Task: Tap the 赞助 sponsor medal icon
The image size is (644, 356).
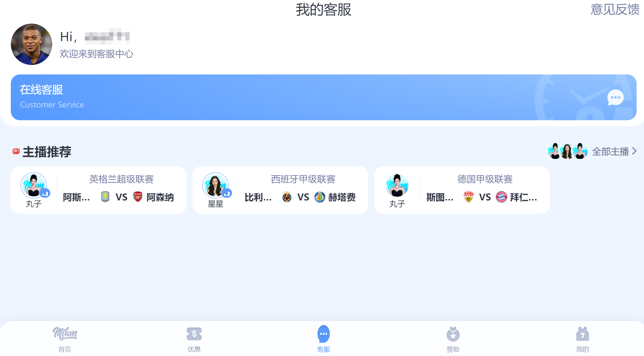Action: coord(453,334)
